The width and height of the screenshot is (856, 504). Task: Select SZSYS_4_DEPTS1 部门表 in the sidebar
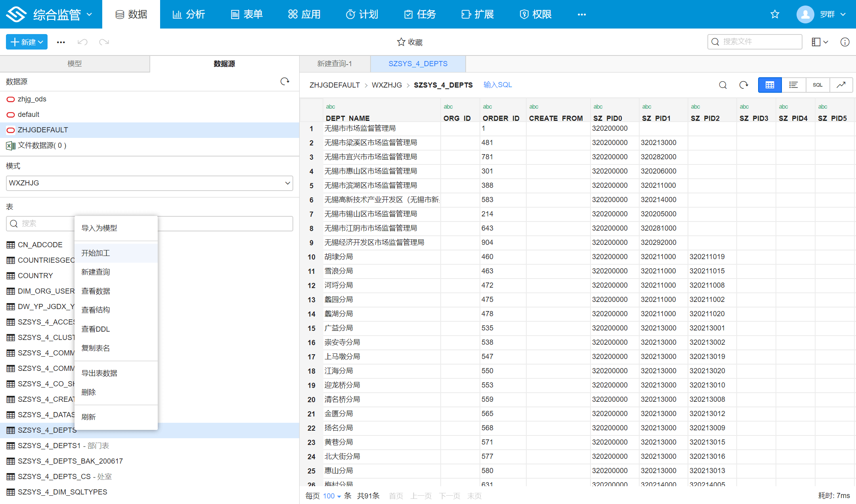[x=63, y=445]
